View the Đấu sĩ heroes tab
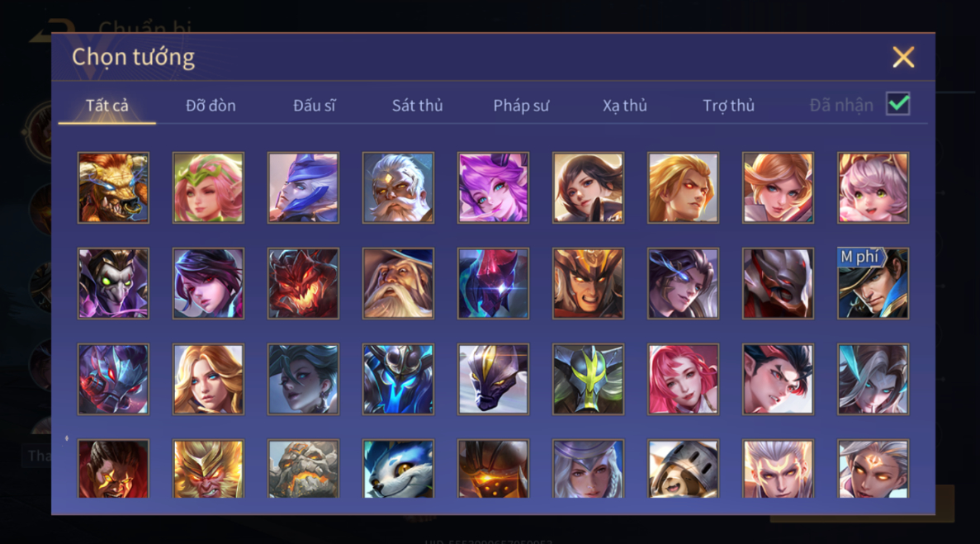This screenshot has width=980, height=544. [315, 106]
